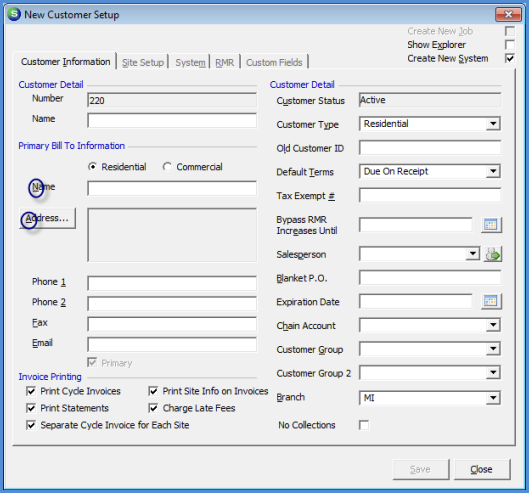Click the Address... button
This screenshot has width=529, height=493.
click(47, 218)
